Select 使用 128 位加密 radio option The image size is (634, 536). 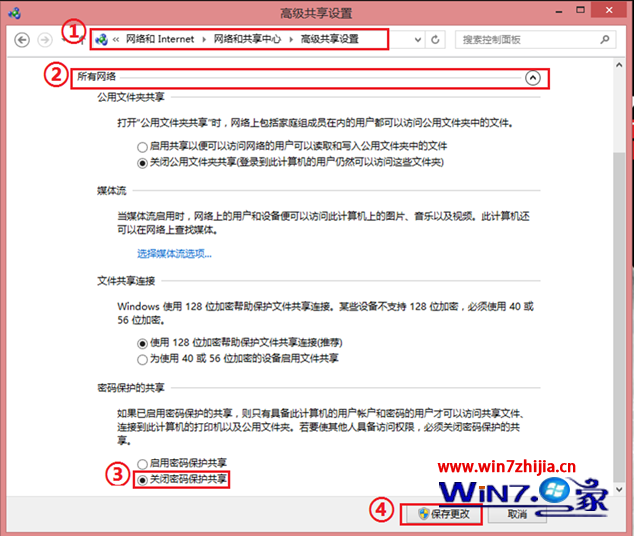tap(142, 343)
